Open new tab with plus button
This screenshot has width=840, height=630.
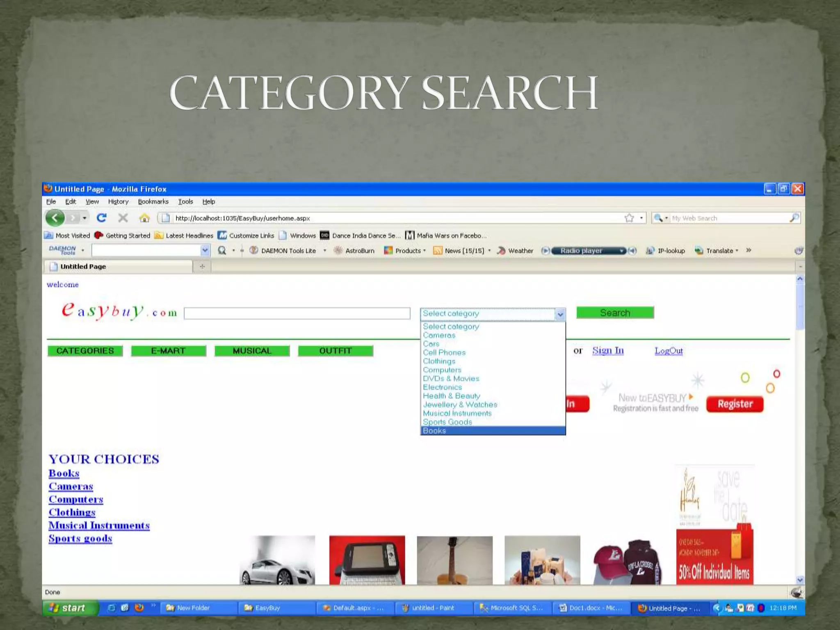(202, 267)
